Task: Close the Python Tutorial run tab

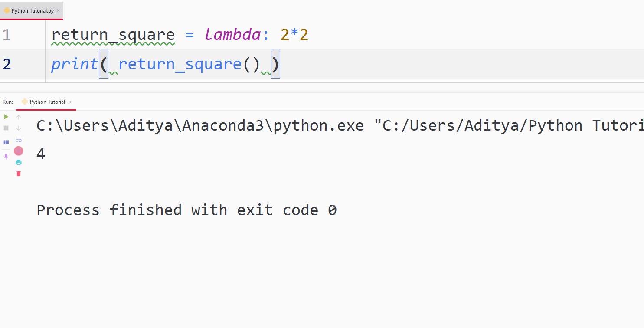Action: [70, 102]
